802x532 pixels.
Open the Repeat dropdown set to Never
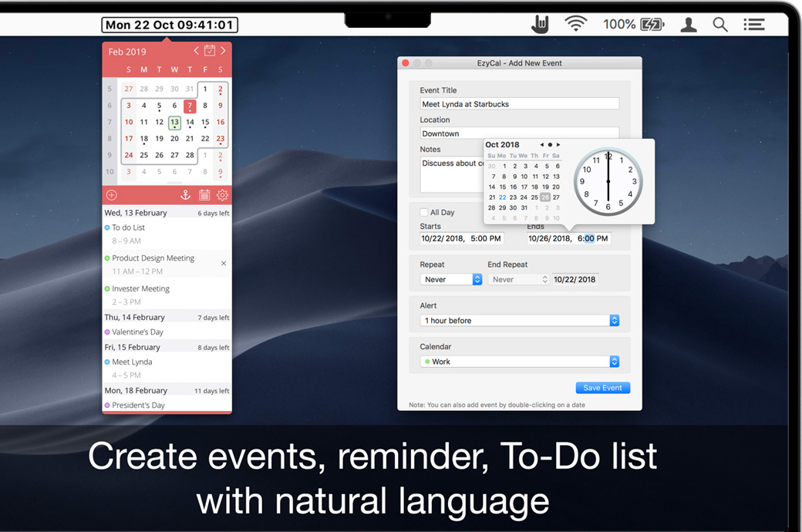click(x=451, y=279)
